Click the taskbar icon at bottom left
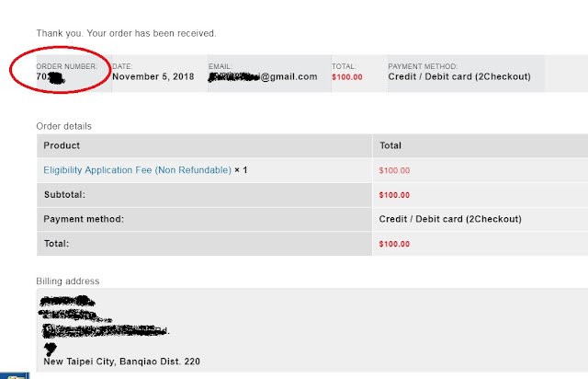588x379 pixels. click(x=15, y=375)
